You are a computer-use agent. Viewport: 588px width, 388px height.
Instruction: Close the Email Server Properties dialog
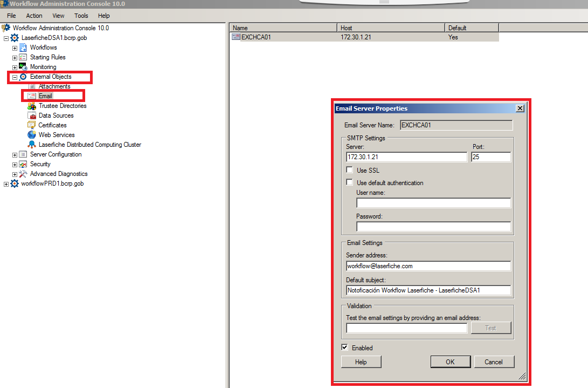click(520, 108)
